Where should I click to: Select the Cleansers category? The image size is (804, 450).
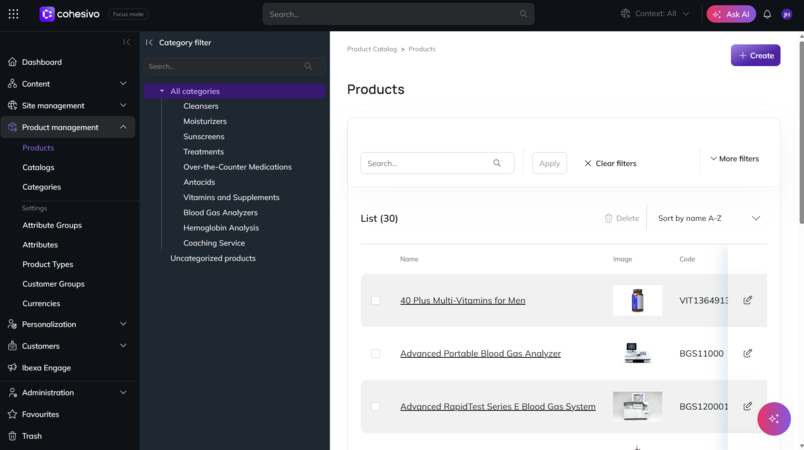tap(201, 106)
